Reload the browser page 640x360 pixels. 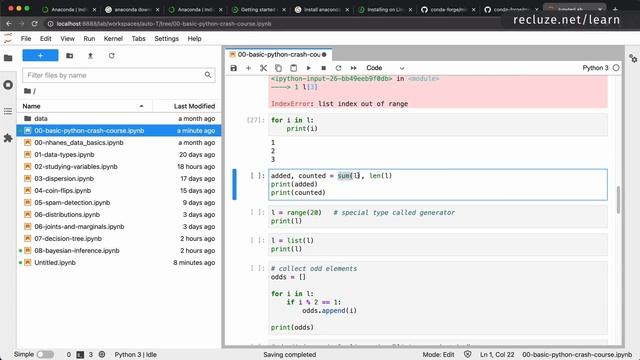point(35,24)
